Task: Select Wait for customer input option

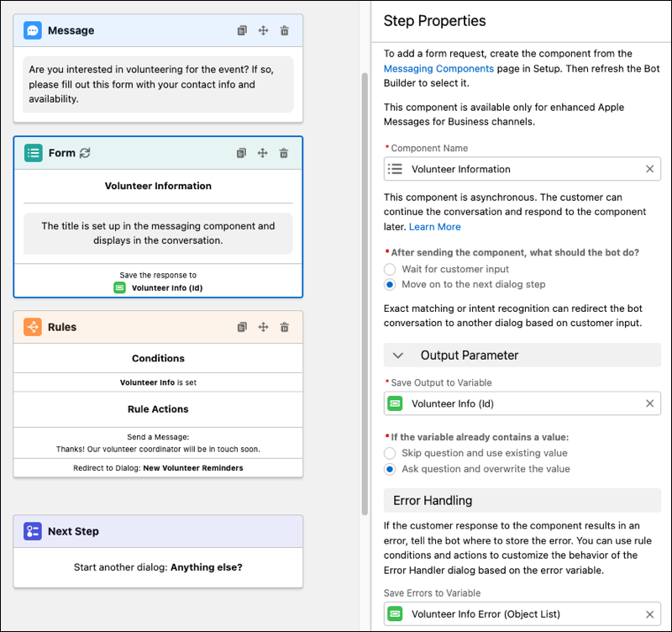Action: pyautogui.click(x=390, y=269)
